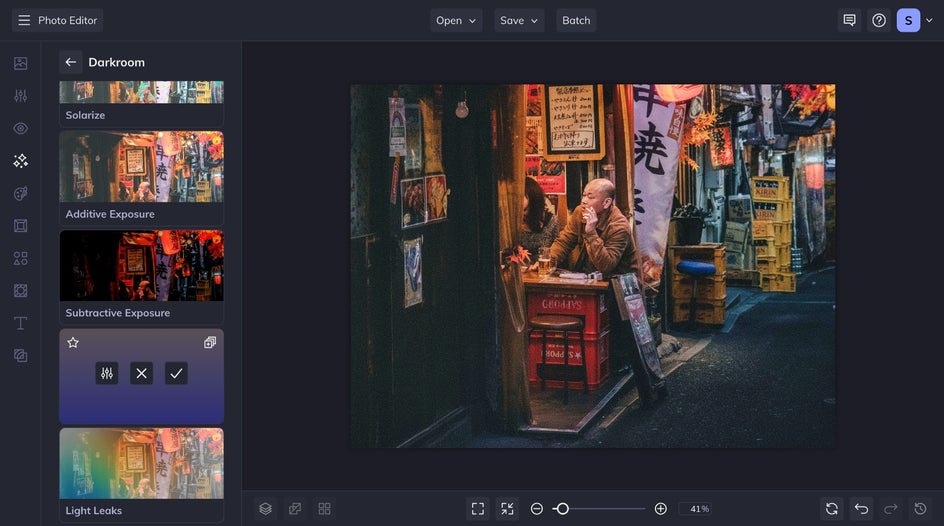Go back from Darkroom panel
The image size is (944, 526).
tap(71, 62)
